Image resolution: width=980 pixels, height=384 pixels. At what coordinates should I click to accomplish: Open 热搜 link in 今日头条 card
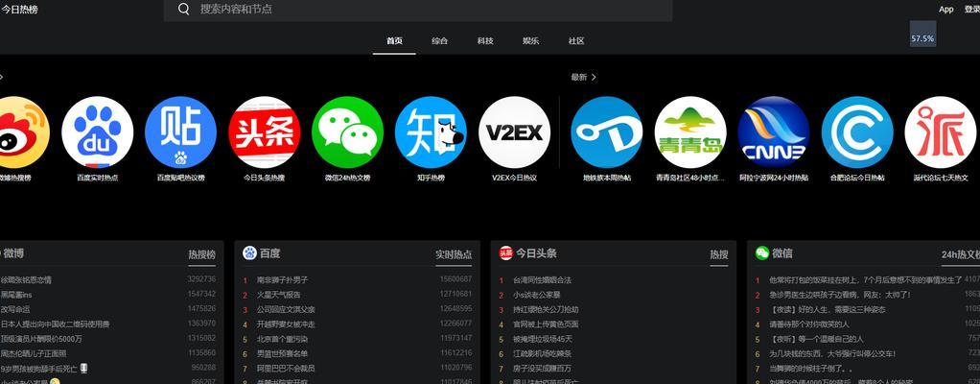tap(719, 254)
